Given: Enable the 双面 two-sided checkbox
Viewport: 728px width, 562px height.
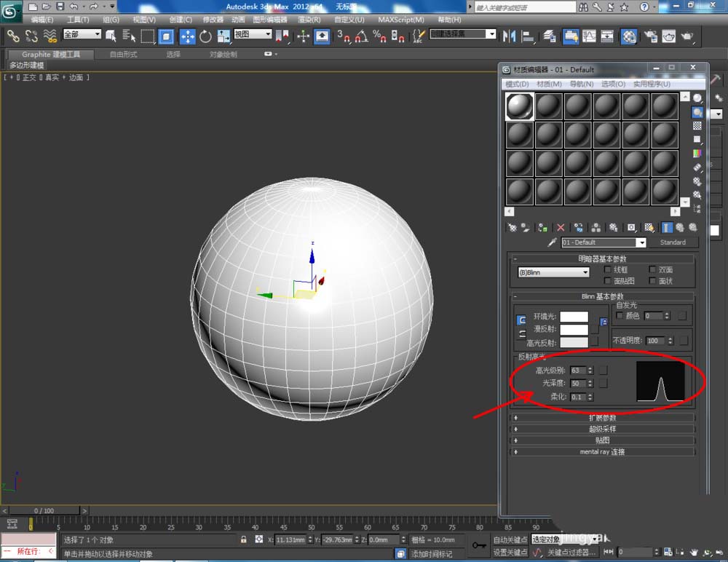Looking at the screenshot, I should [652, 269].
